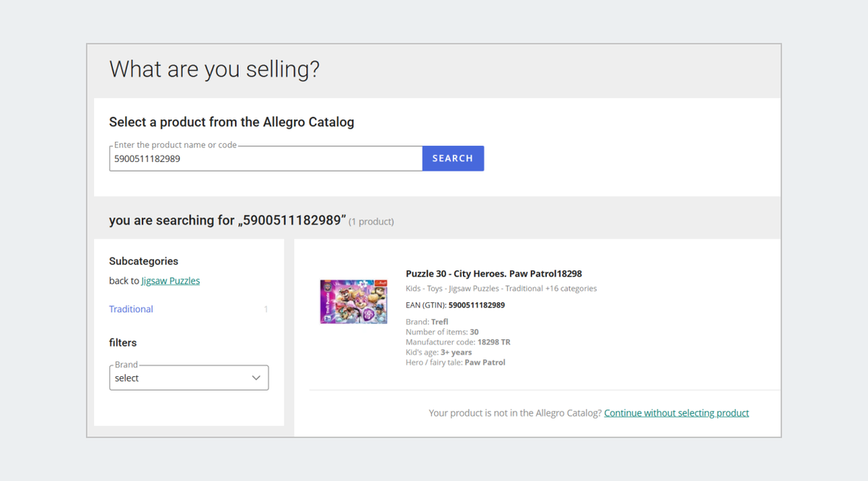
Task: Click the Brand: Trefl detail line
Action: [x=427, y=322]
